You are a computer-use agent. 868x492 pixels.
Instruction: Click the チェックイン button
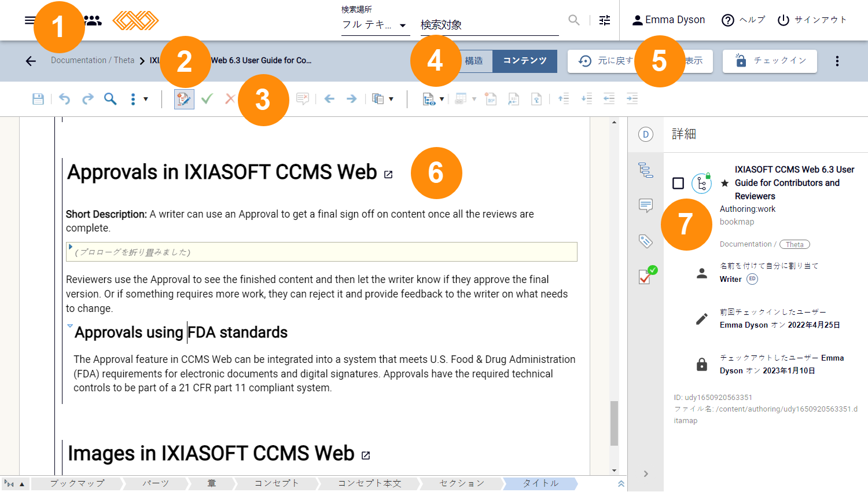pyautogui.click(x=770, y=61)
